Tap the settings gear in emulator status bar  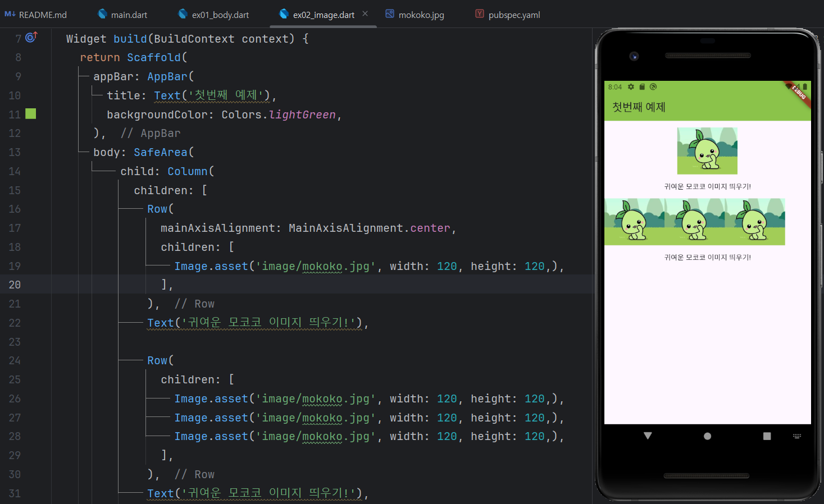(x=631, y=87)
